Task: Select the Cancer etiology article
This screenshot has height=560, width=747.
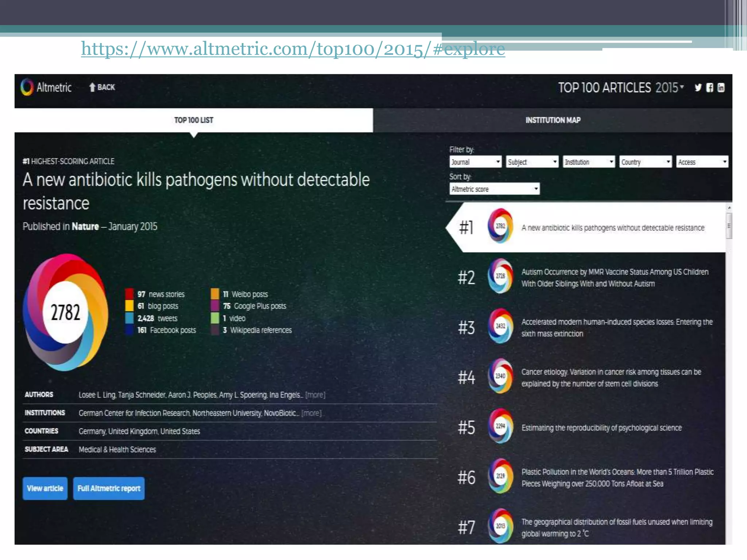Action: (611, 378)
